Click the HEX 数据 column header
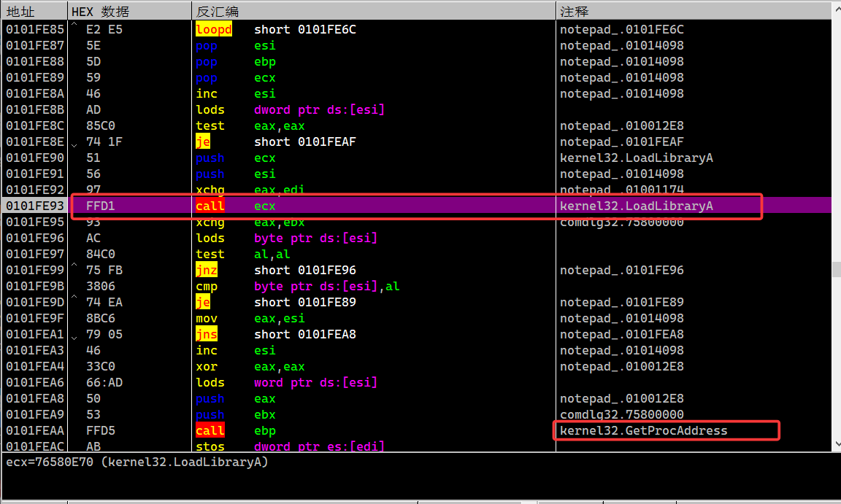Screen dimensions: 841x504 (101, 12)
